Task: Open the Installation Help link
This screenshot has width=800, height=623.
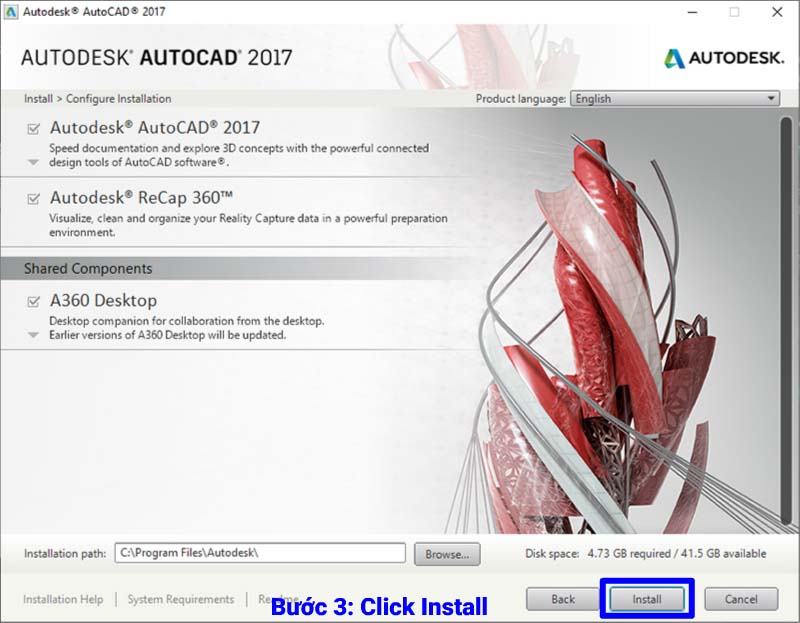Action: click(63, 599)
